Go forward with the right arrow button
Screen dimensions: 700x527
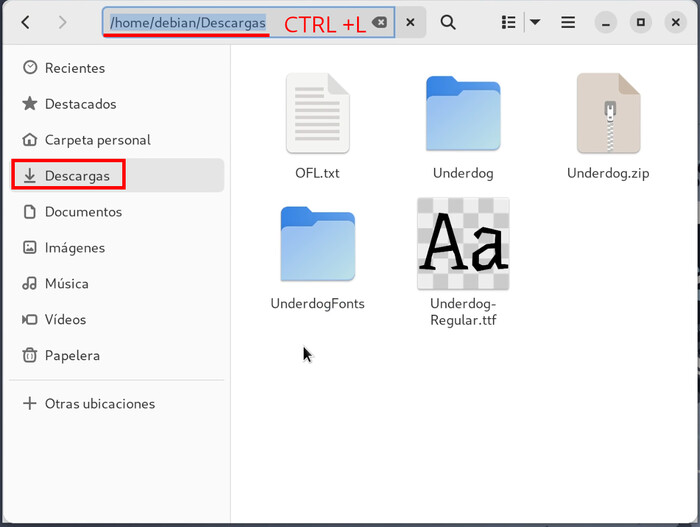tap(62, 22)
